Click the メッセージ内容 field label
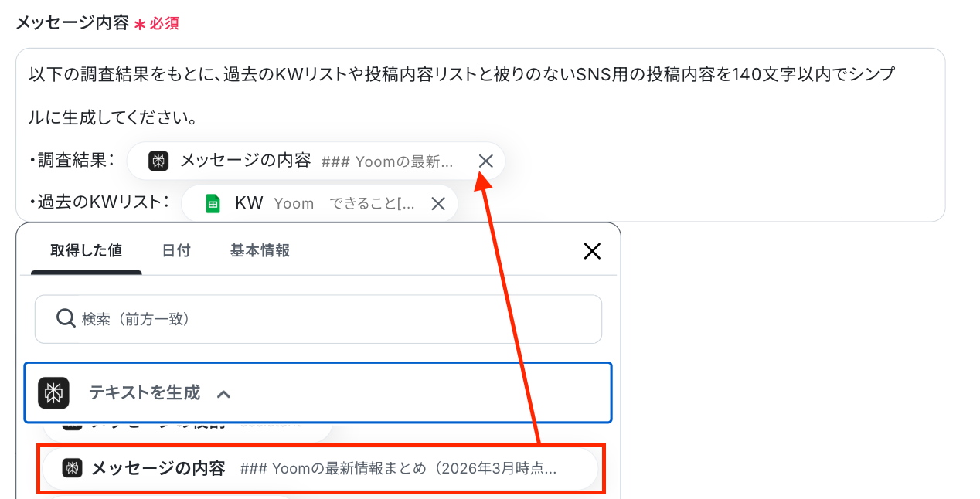980x499 pixels. [x=73, y=22]
